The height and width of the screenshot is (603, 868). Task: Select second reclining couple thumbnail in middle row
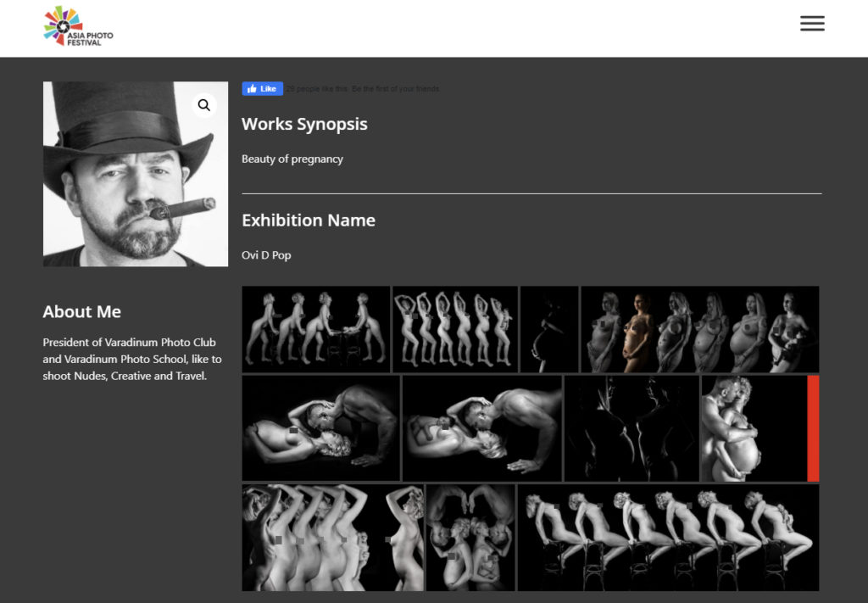pos(481,428)
